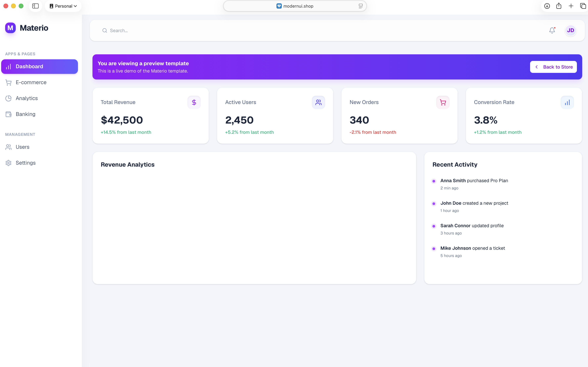Open the Users menu item
The image size is (588, 367).
[x=40, y=147]
